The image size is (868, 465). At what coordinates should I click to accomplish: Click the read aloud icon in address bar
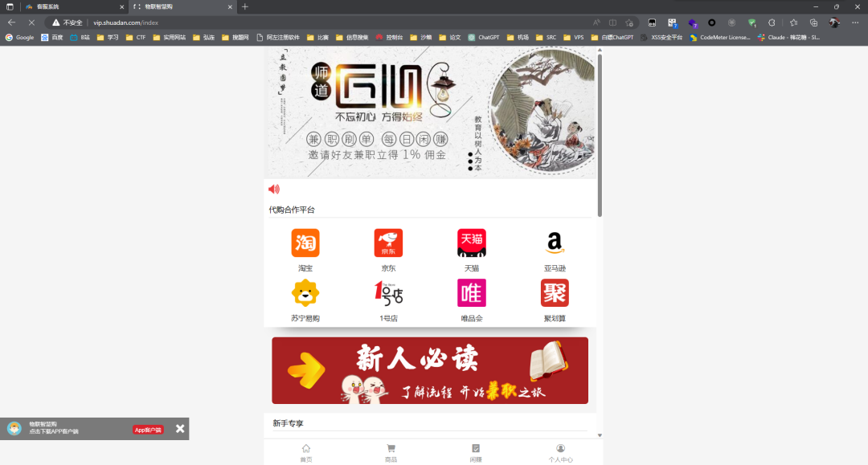596,22
